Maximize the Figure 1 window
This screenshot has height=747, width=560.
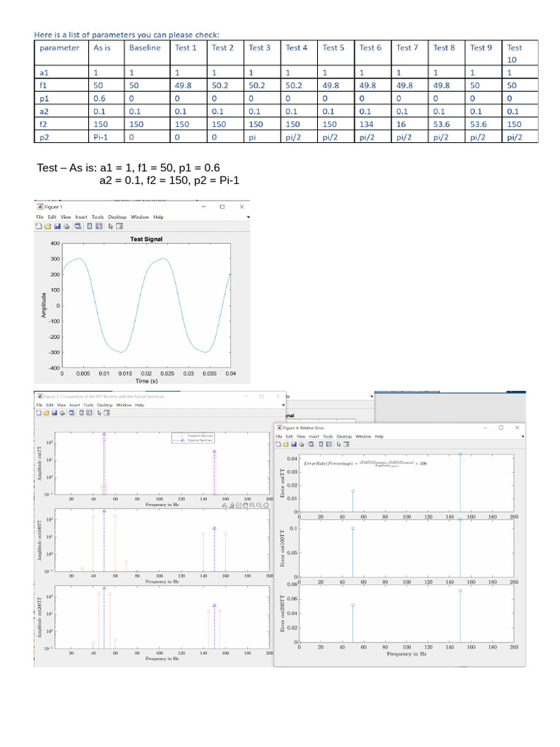click(222, 206)
